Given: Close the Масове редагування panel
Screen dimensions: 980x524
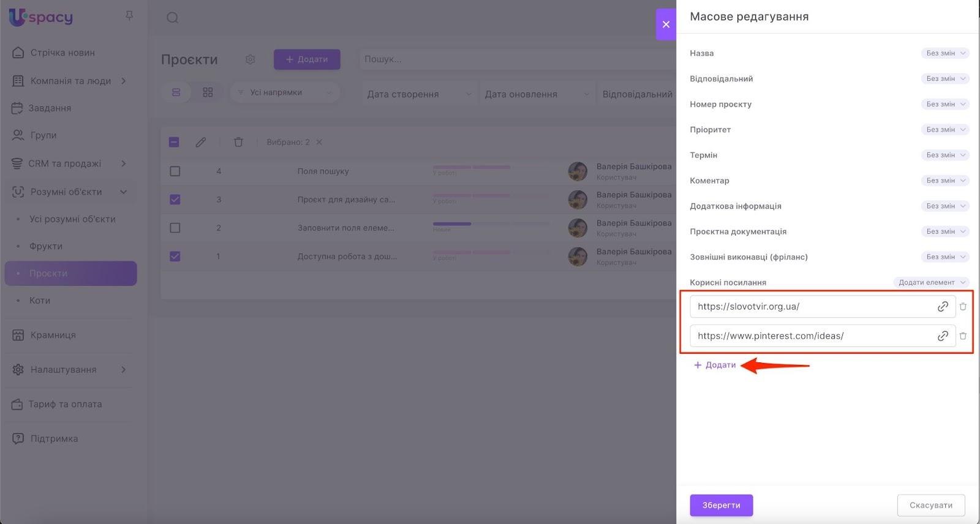Looking at the screenshot, I should click(x=666, y=24).
